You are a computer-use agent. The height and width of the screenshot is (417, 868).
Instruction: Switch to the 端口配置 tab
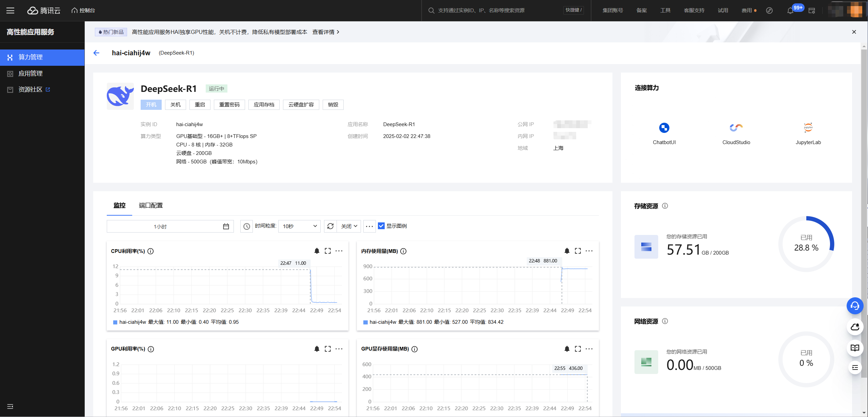point(151,205)
